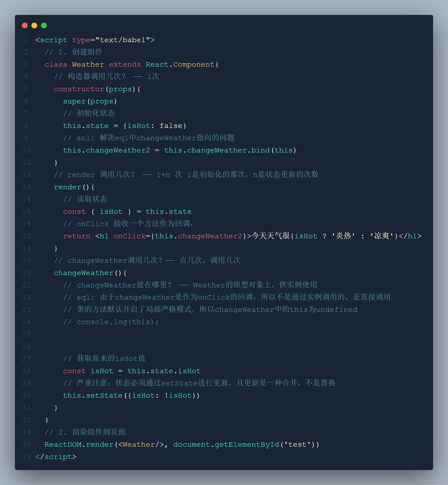Click "document.getElementById('test')" expression
448x485 pixels.
coord(244,445)
